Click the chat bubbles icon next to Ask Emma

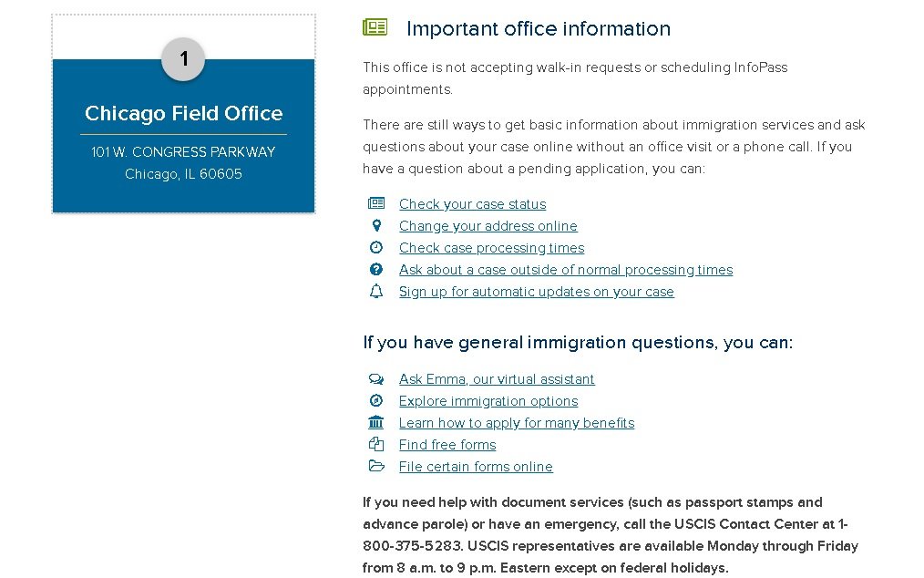[376, 378]
